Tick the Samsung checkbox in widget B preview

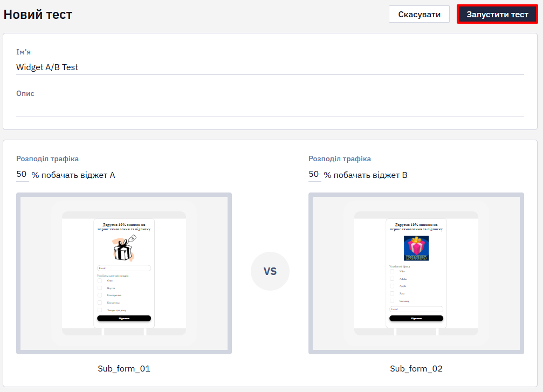point(392,301)
